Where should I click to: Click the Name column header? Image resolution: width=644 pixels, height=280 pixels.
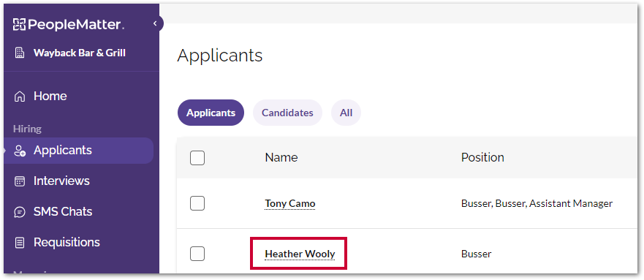281,157
